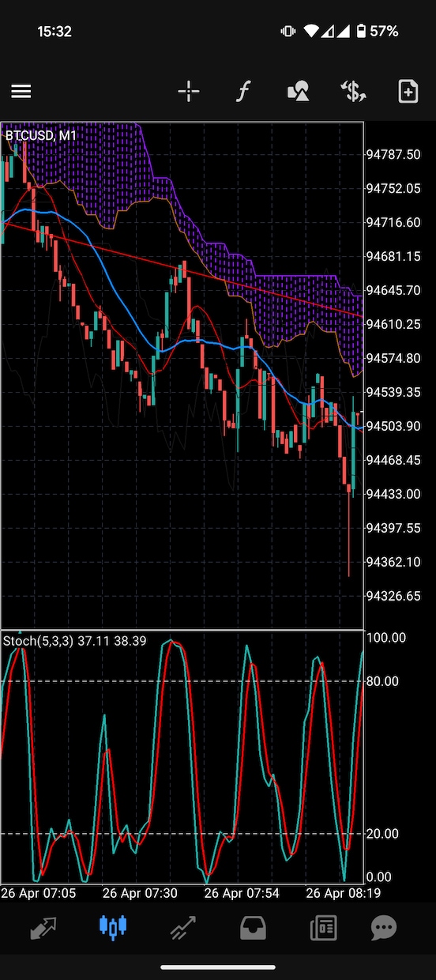Open symbol chooser (dollar arrows icon)
This screenshot has width=436, height=980.
coord(353,92)
